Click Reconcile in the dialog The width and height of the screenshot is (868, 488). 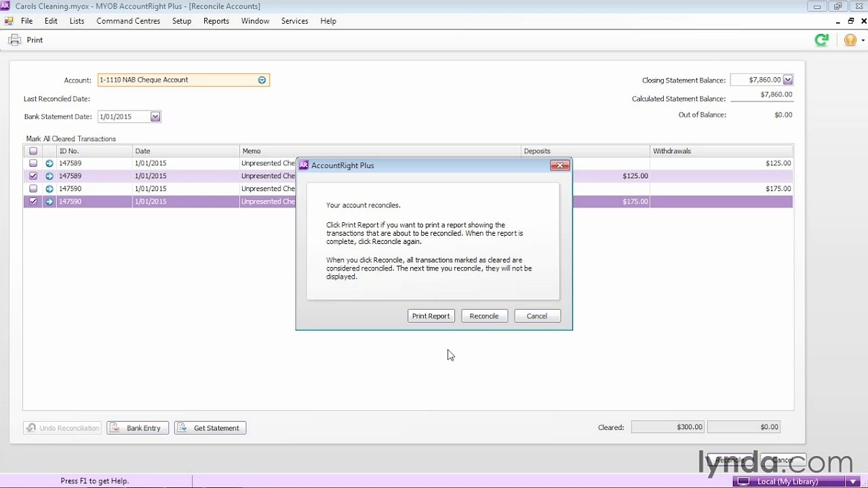(484, 316)
